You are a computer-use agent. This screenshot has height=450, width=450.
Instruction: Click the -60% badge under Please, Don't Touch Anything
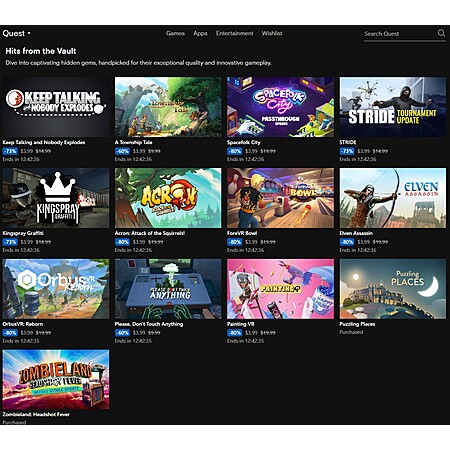[x=122, y=333]
